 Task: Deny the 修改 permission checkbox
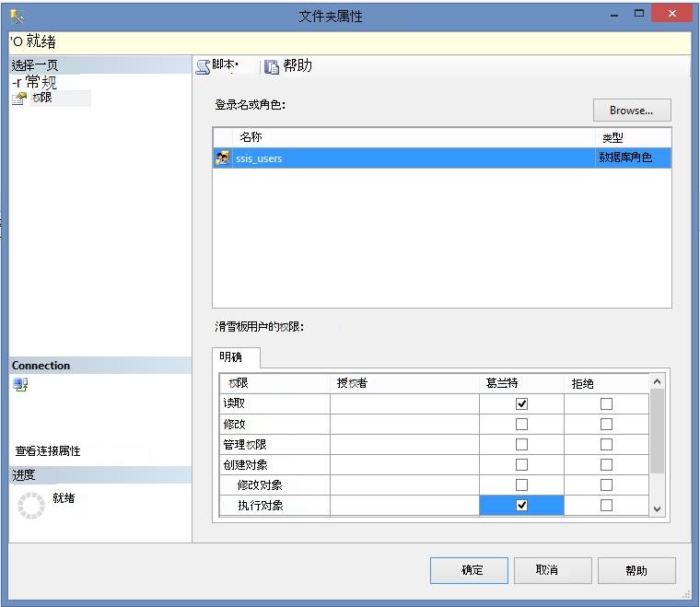[x=606, y=424]
